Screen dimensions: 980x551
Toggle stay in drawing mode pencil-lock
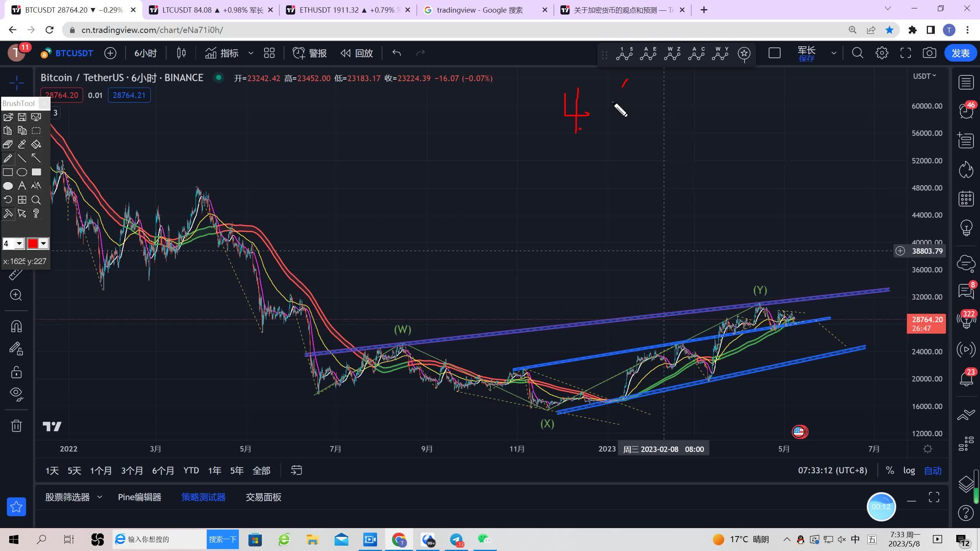[16, 348]
